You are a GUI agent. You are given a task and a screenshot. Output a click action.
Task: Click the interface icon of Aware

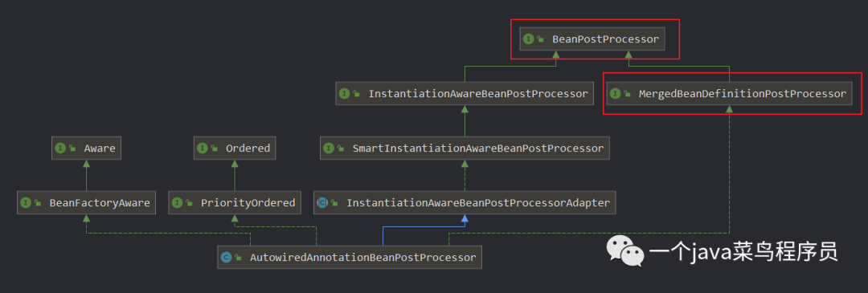[x=59, y=149]
